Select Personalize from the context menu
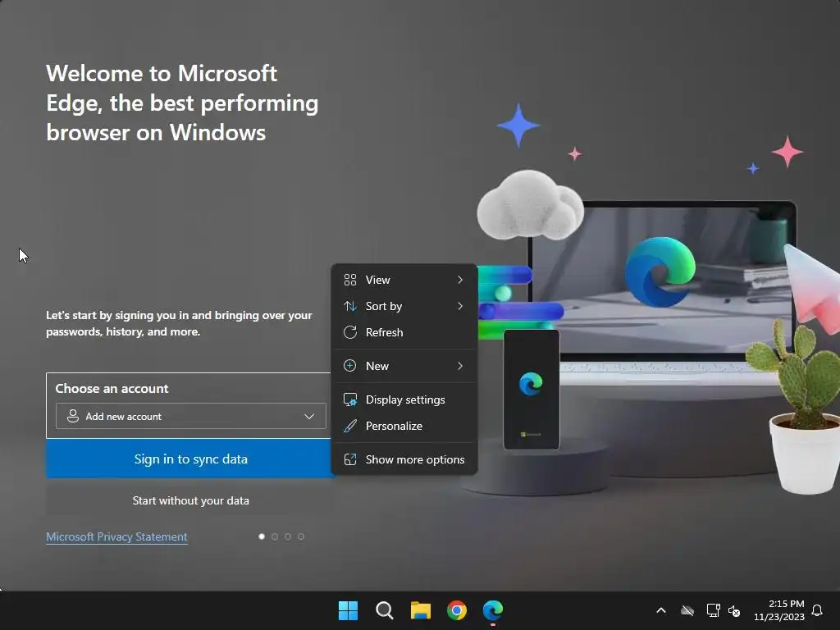Image resolution: width=840 pixels, height=630 pixels. pos(404,426)
